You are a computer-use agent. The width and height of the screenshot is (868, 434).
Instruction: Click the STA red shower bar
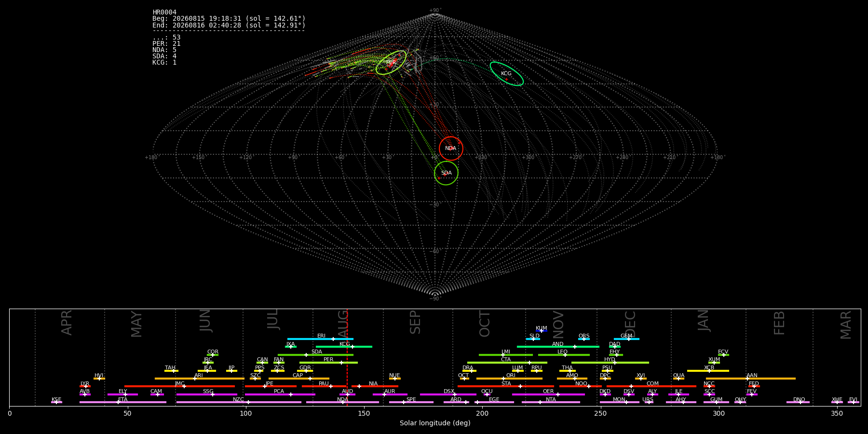tap(506, 386)
